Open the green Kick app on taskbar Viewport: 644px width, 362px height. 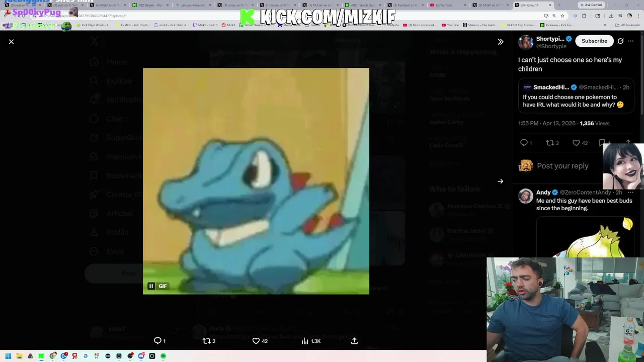tap(41, 356)
